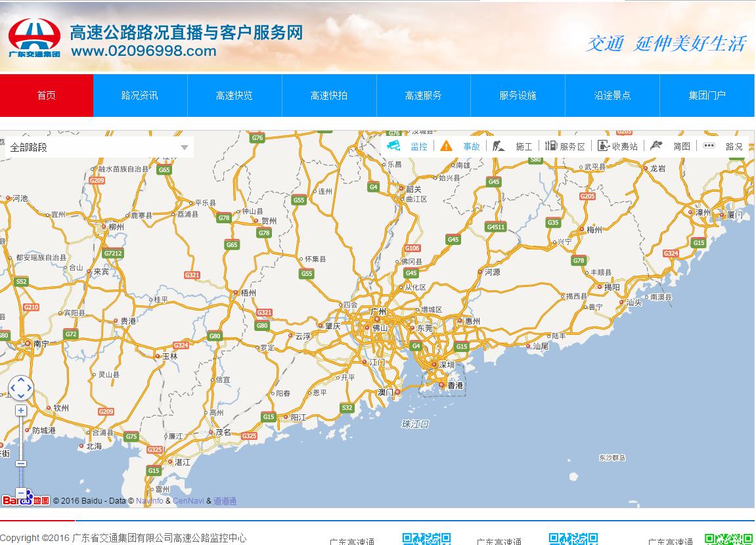The width and height of the screenshot is (756, 545).
Task: Click the zoom slider track above handle
Action: point(21,437)
